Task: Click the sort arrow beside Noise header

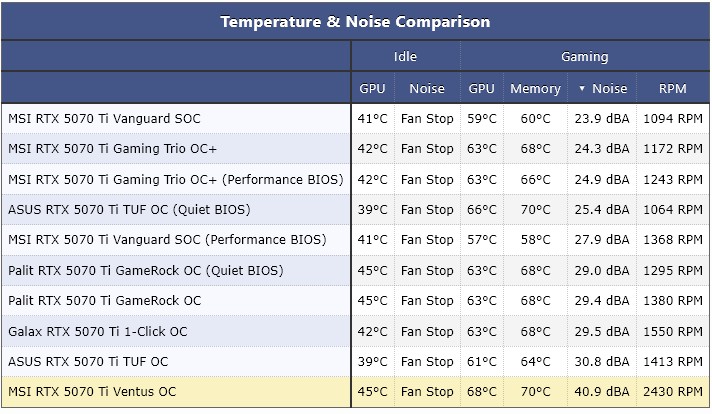Action: pos(582,88)
